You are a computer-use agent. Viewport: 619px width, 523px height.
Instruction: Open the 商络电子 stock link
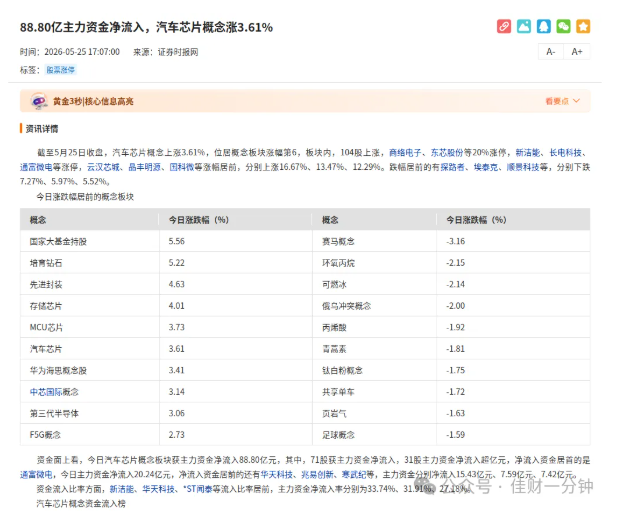pyautogui.click(x=405, y=152)
